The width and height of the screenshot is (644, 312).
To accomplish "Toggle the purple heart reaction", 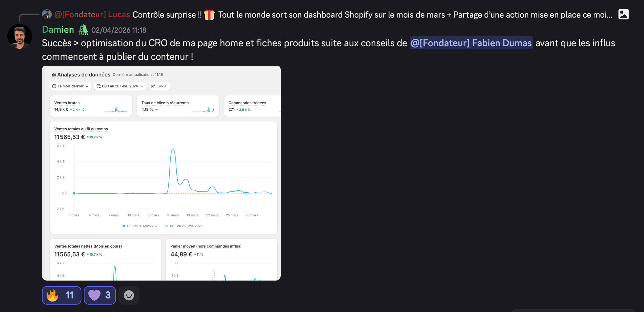I will point(100,295).
